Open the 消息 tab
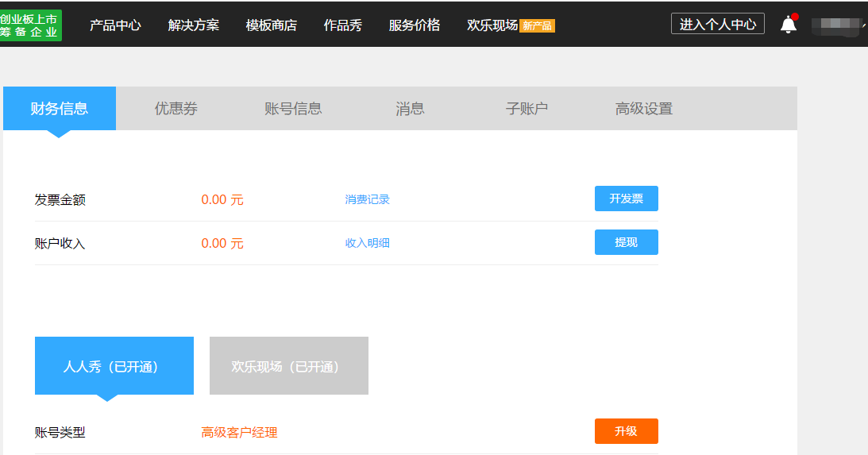Viewport: 868px width, 455px height. [410, 109]
